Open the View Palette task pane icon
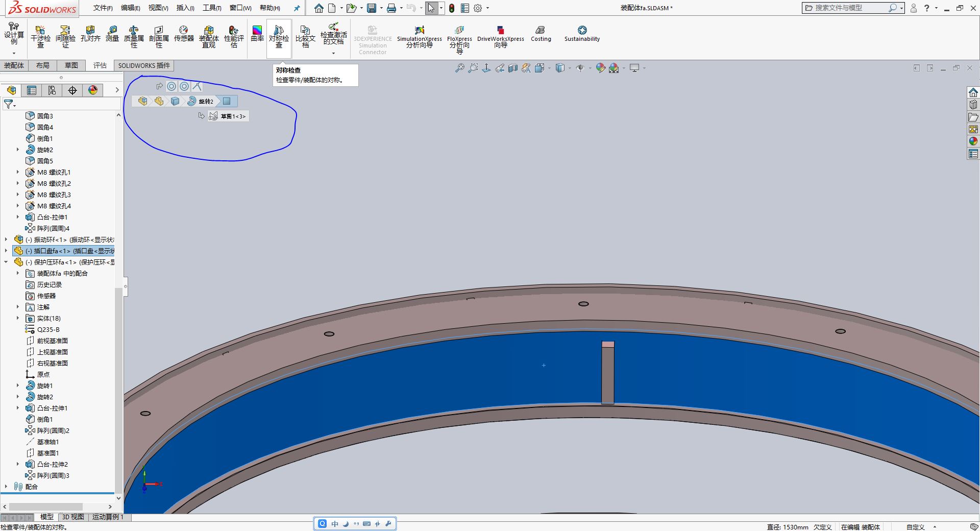This screenshot has height=531, width=980. click(x=973, y=129)
